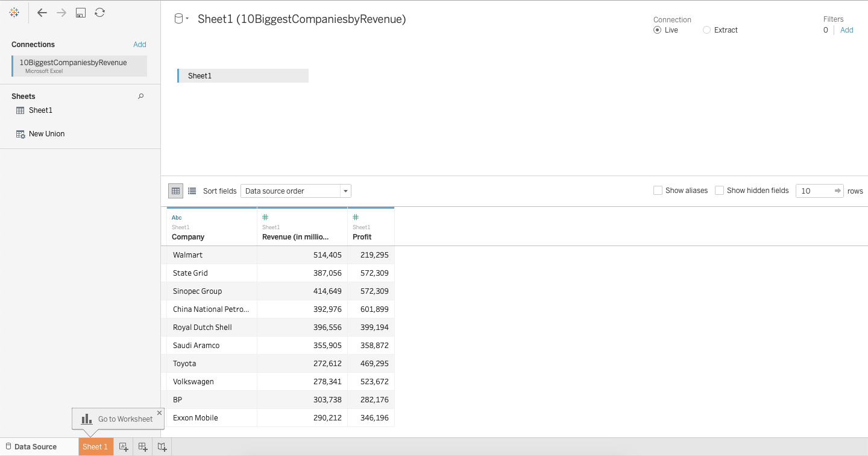The height and width of the screenshot is (456, 868).
Task: Click the Connections panel heading
Action: [x=33, y=45]
